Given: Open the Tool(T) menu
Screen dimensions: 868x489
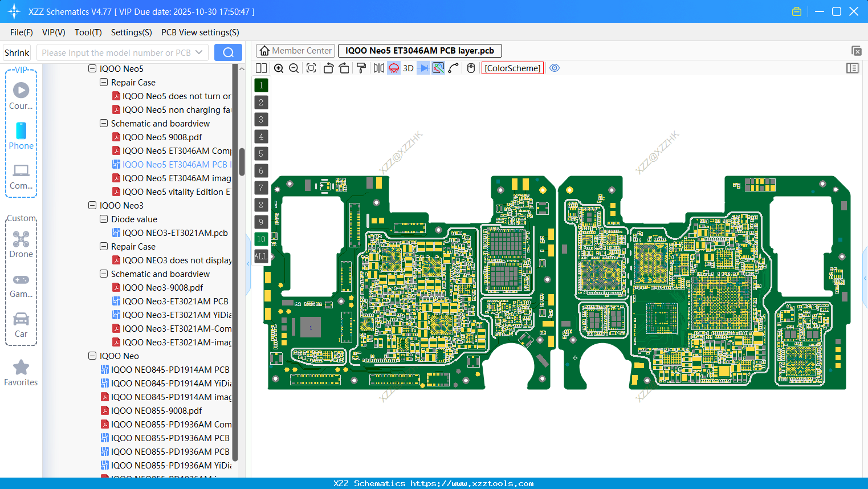Looking at the screenshot, I should [x=88, y=32].
